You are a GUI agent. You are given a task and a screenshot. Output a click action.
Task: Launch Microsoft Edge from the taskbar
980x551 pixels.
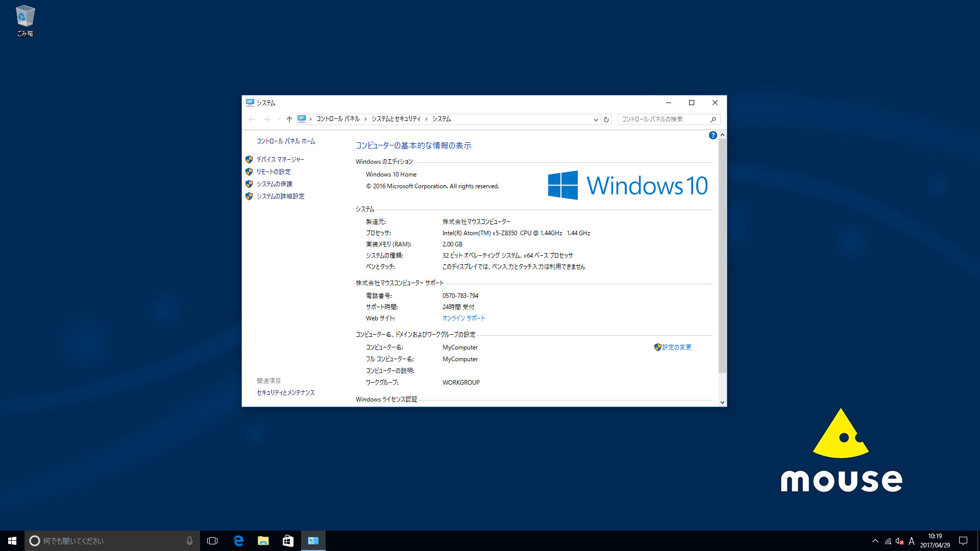[238, 540]
